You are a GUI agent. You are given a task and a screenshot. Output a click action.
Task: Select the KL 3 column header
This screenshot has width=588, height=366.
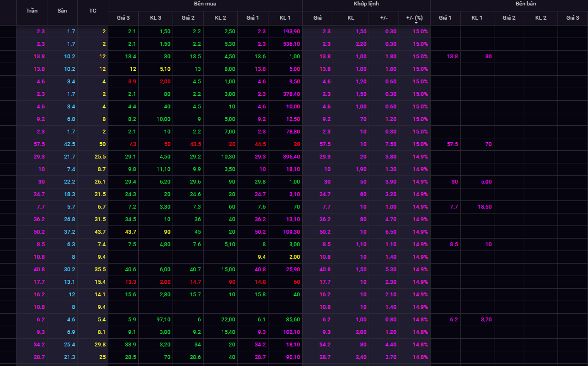click(x=156, y=18)
